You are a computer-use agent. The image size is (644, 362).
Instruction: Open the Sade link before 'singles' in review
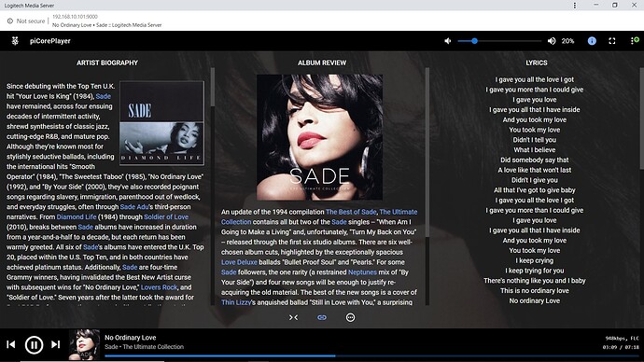point(339,222)
